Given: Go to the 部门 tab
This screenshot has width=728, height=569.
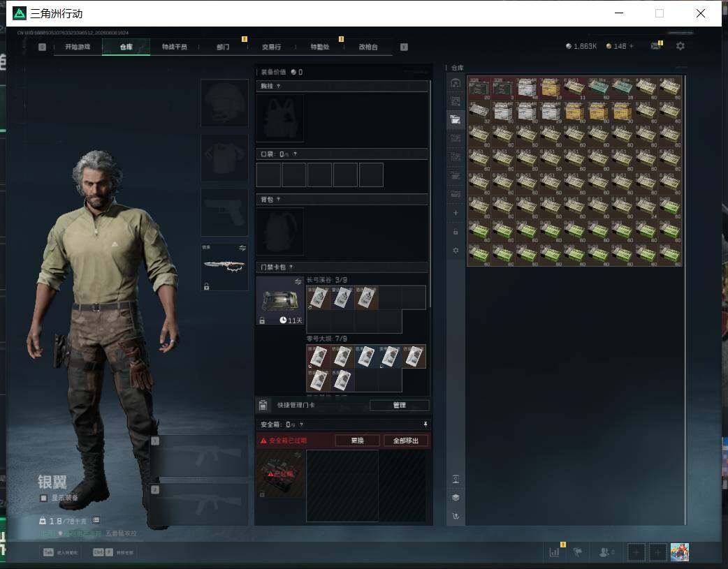Looking at the screenshot, I should click(x=223, y=47).
